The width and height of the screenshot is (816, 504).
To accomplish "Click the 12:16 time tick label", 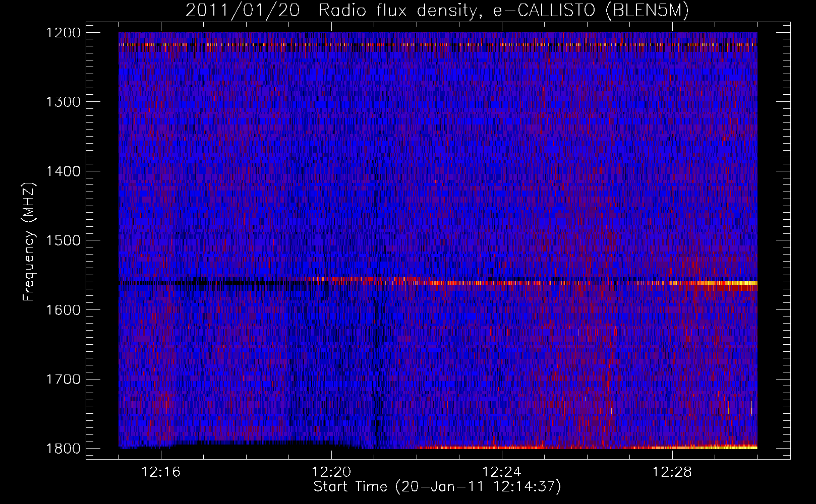I will 161,472.
